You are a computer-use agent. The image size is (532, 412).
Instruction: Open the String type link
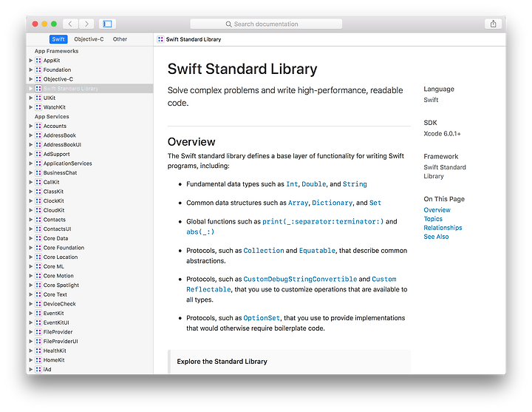coord(355,184)
